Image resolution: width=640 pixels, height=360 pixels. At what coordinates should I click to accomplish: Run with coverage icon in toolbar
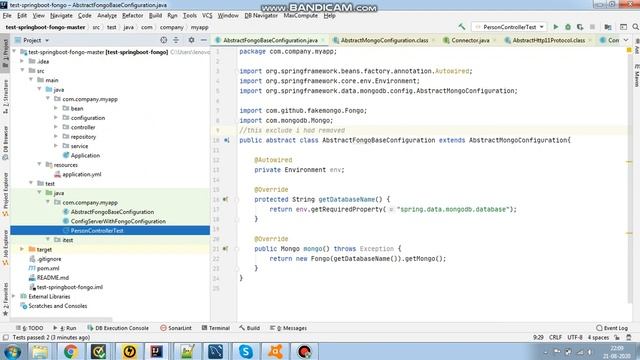(x=580, y=27)
